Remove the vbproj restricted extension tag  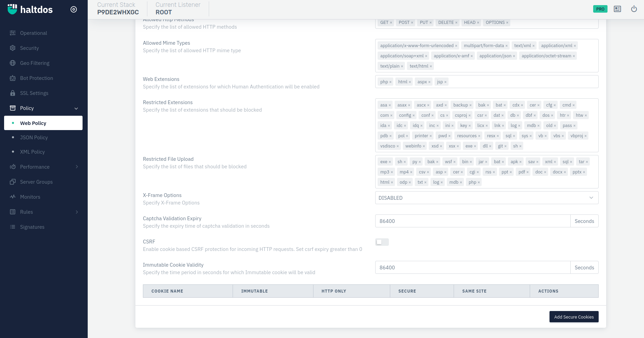tap(586, 136)
